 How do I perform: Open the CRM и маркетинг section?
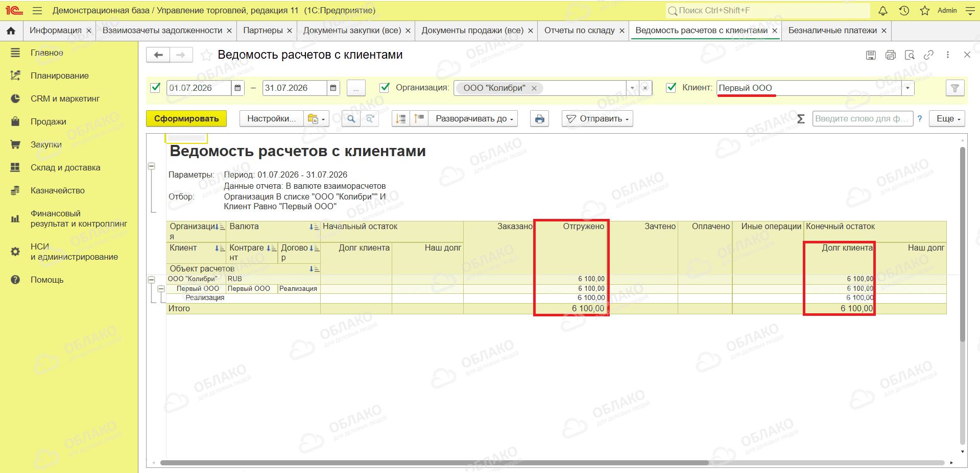point(65,98)
